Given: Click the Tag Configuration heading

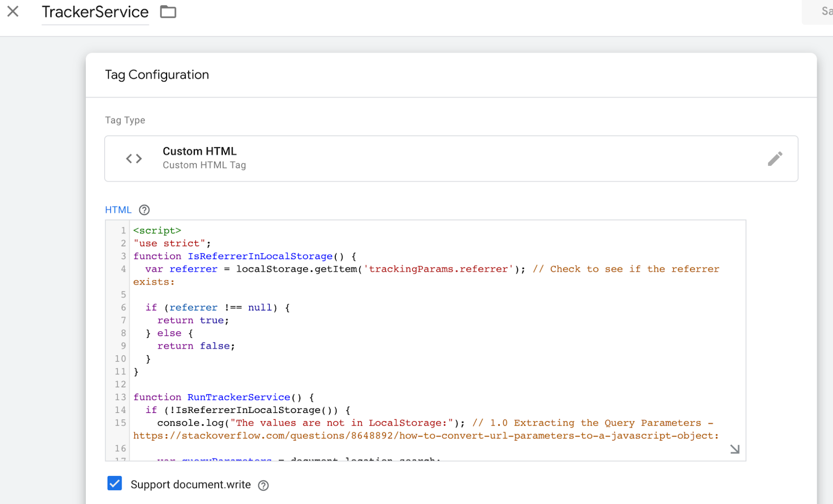Looking at the screenshot, I should [157, 74].
